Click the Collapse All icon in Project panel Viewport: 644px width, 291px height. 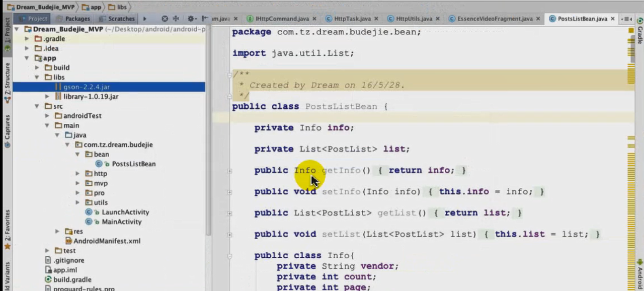coord(176,19)
